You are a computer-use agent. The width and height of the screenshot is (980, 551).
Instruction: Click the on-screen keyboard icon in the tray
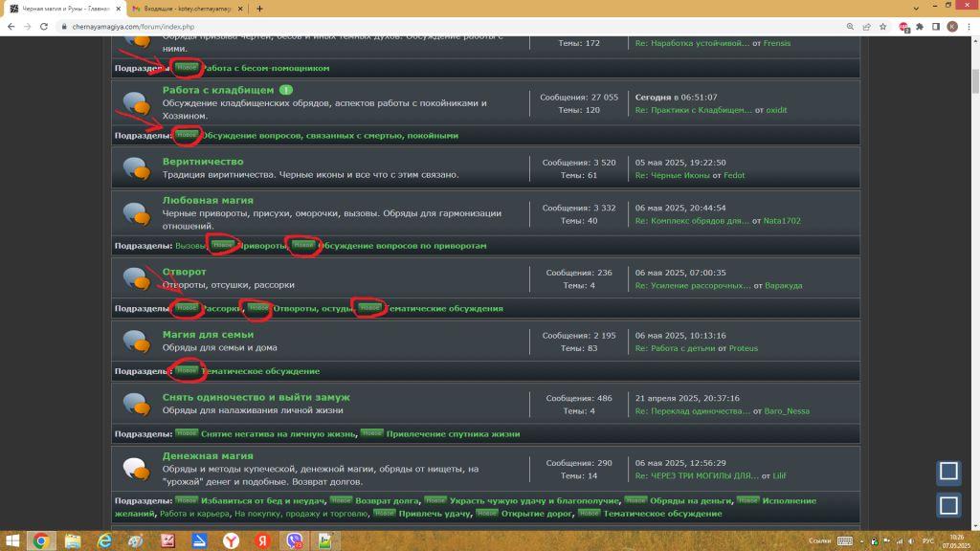click(845, 541)
